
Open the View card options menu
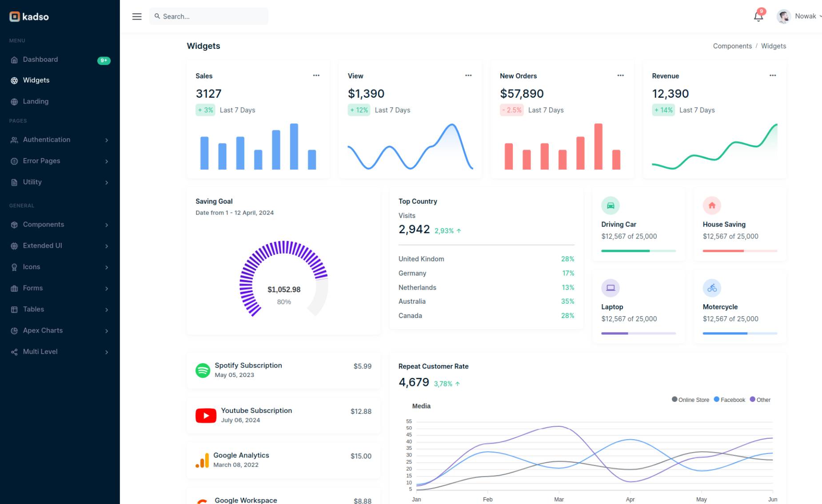tap(468, 75)
